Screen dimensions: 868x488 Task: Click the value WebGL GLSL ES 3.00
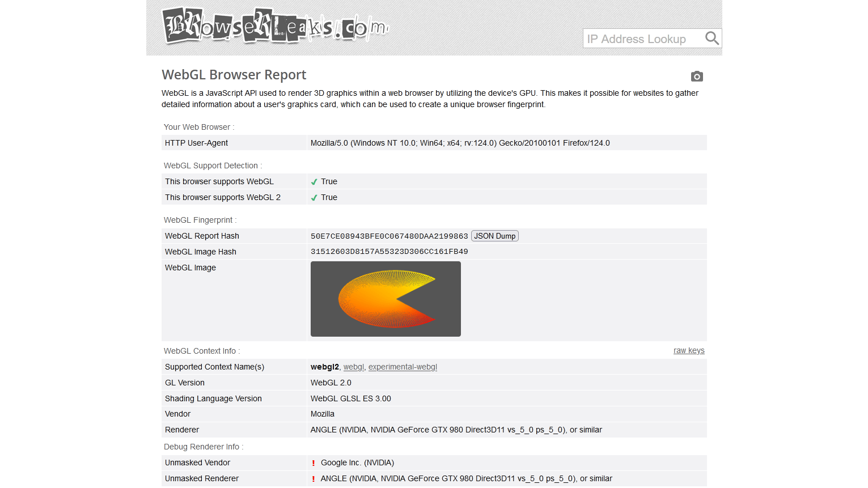coord(351,398)
